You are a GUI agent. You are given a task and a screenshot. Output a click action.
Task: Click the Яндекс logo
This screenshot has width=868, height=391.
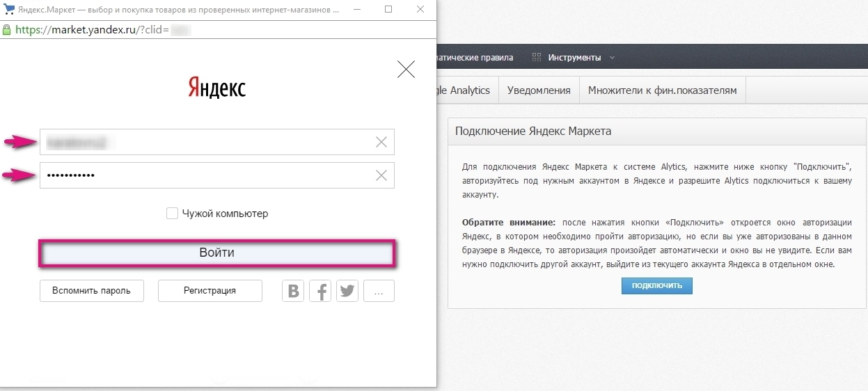(216, 88)
